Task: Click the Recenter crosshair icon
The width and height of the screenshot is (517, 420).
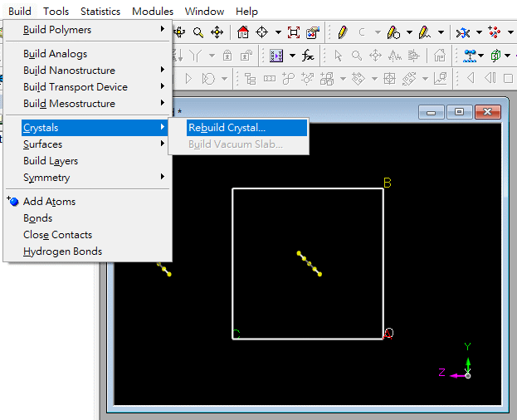Action: 262,32
